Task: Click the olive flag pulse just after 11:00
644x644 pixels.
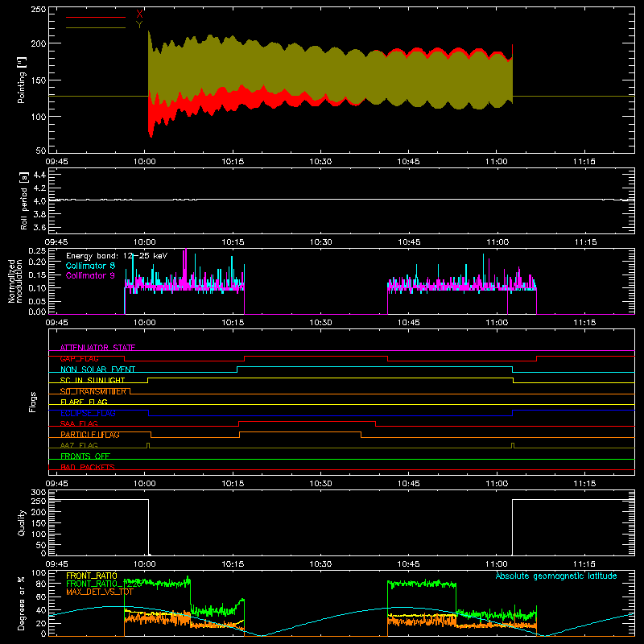Action: point(513,445)
